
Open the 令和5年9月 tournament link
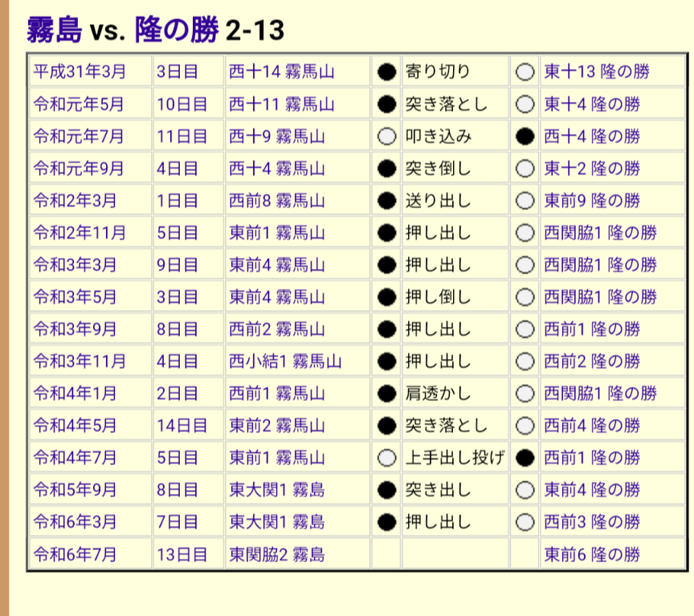click(x=75, y=490)
